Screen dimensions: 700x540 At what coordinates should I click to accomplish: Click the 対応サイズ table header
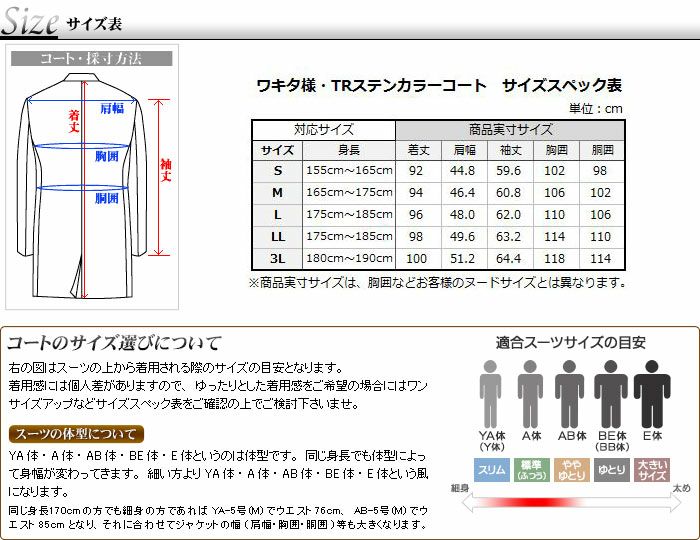pyautogui.click(x=323, y=130)
